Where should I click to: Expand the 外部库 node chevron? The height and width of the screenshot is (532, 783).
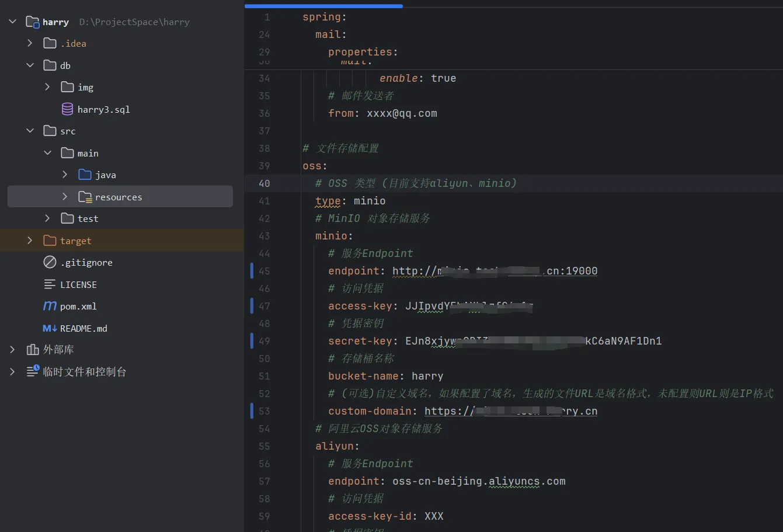(13, 349)
